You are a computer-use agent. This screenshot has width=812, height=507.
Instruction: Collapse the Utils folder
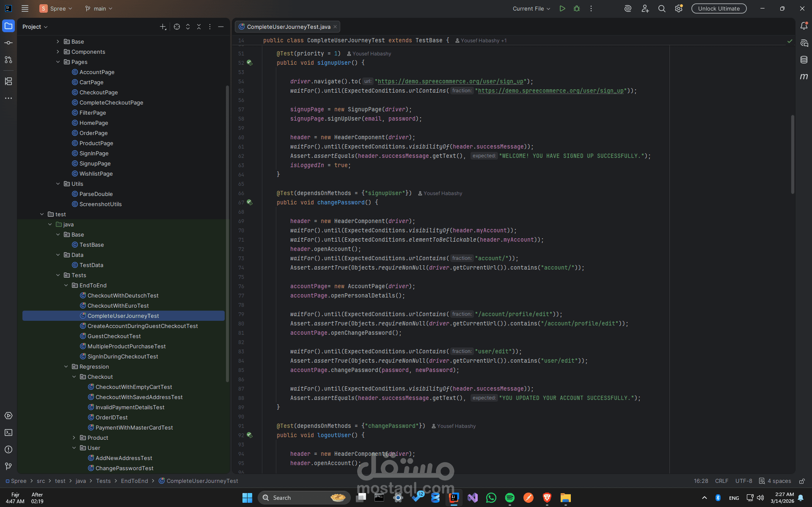[x=58, y=184]
